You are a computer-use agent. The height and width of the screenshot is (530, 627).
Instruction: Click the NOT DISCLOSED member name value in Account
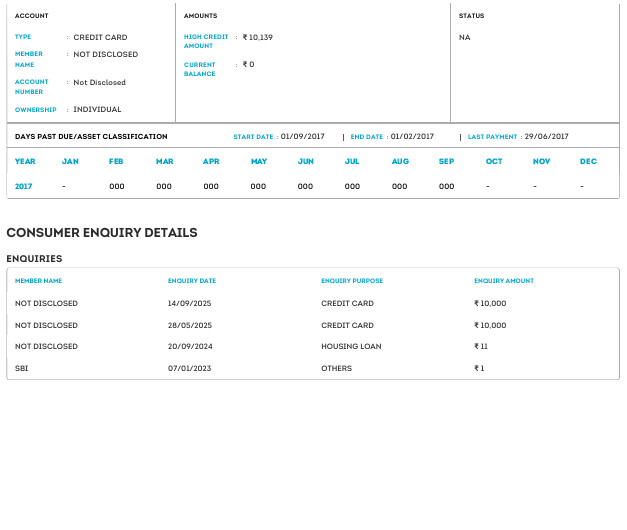pos(106,54)
